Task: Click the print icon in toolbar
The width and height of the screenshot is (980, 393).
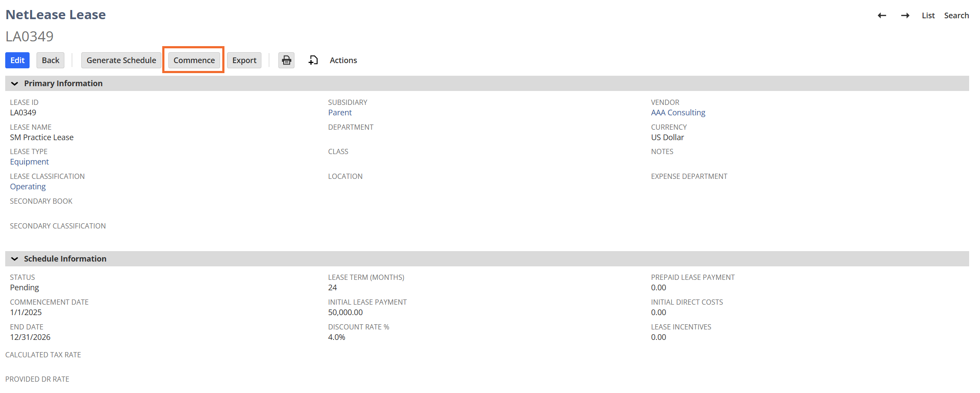Action: click(286, 60)
